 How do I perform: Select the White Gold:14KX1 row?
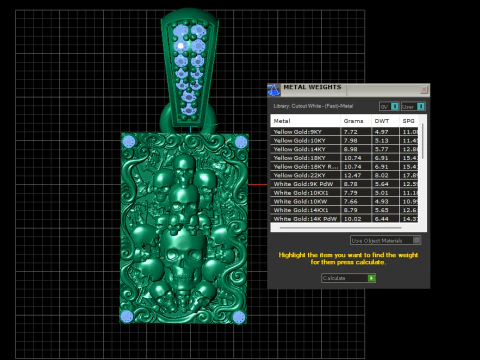click(344, 210)
